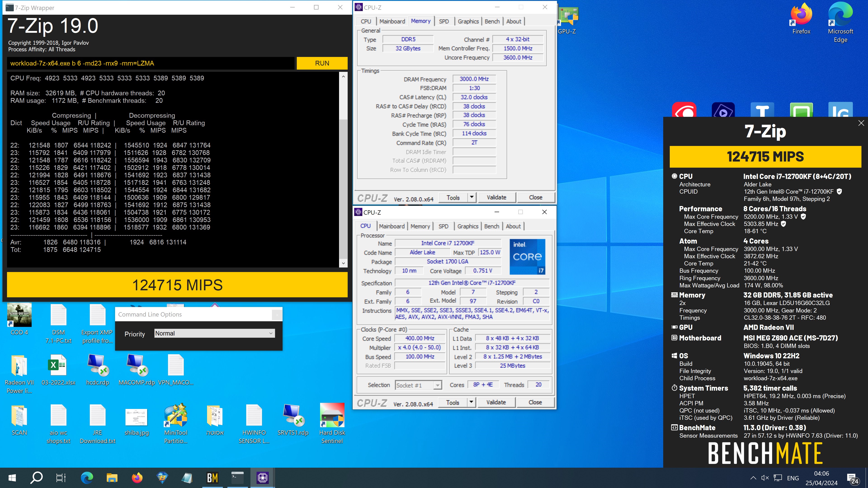Open the SCAN folder icon

pos(19,420)
